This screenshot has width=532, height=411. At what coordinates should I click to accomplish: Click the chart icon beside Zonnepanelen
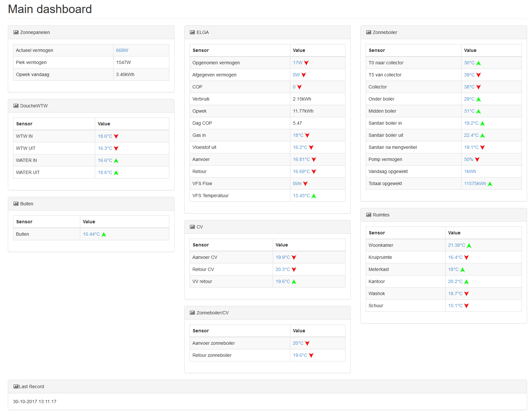[16, 32]
